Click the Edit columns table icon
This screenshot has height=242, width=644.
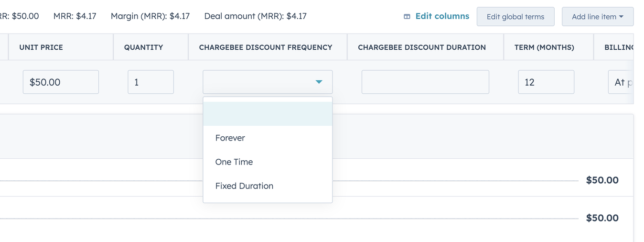point(407,16)
